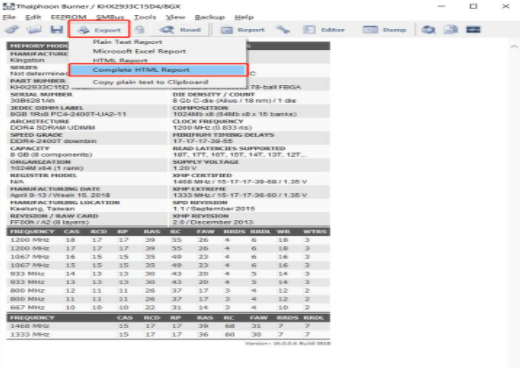Click the copy pages toolbar icon
The width and height of the screenshot is (520, 368).
point(451,30)
